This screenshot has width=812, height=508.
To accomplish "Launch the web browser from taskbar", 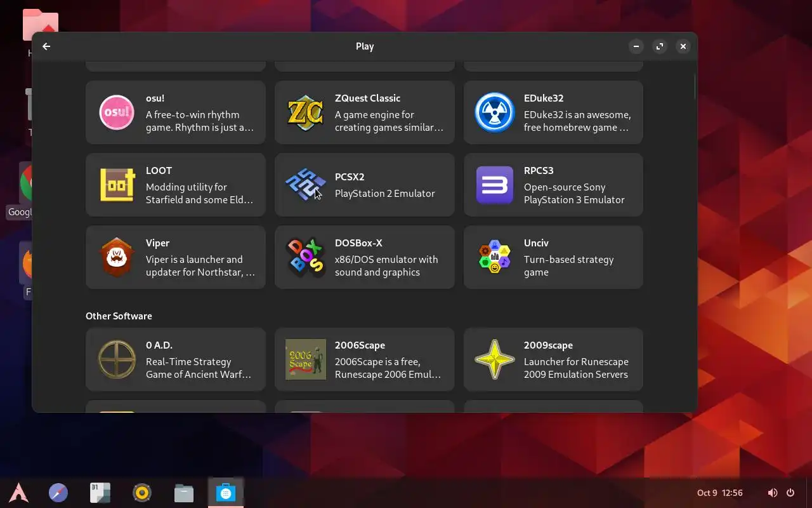I will pos(58,493).
